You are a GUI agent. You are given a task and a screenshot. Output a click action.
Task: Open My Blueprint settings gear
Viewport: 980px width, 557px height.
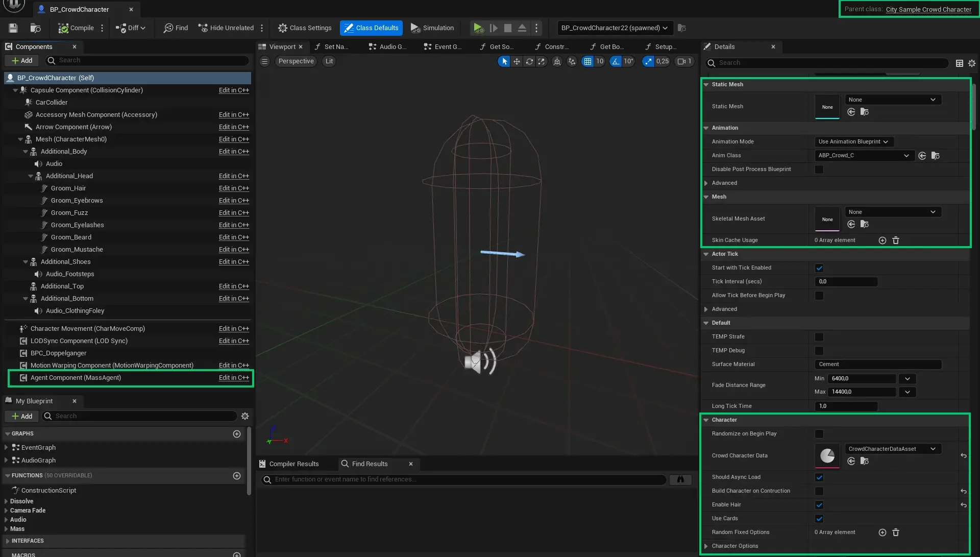point(245,416)
